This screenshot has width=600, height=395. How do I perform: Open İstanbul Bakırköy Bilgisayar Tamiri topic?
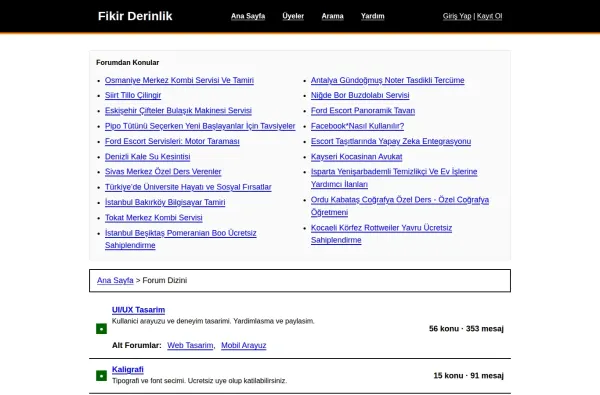165,202
